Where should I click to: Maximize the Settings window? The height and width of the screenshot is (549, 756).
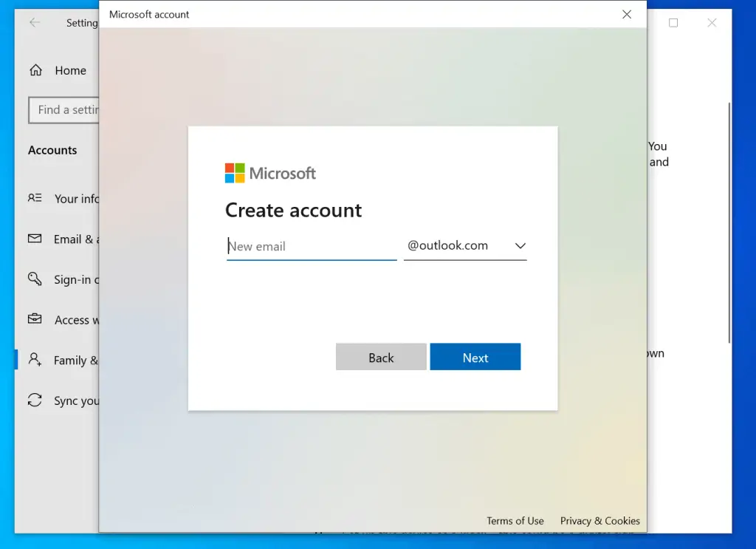pyautogui.click(x=673, y=23)
